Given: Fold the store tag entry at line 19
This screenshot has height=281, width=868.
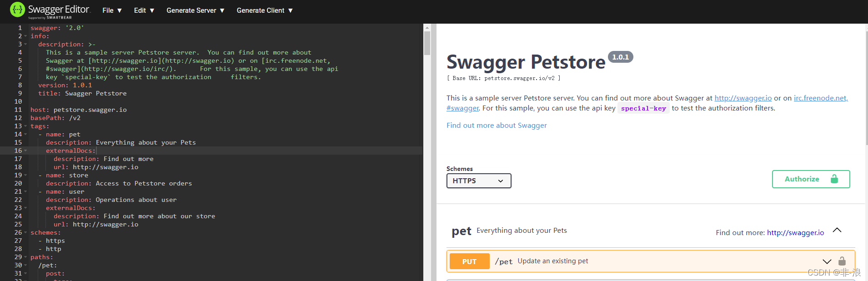Looking at the screenshot, I should pyautogui.click(x=25, y=175).
